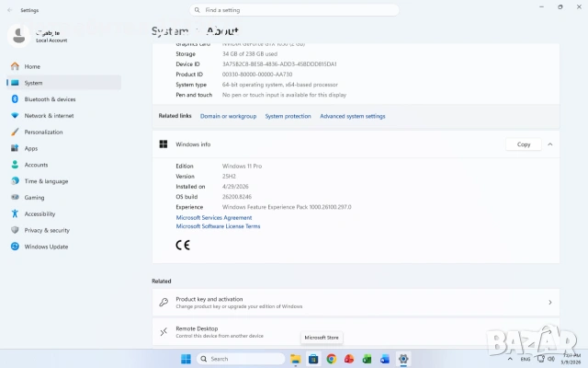Click the taskbar Search box
Viewport: 588px width, 368px height.
(x=241, y=359)
